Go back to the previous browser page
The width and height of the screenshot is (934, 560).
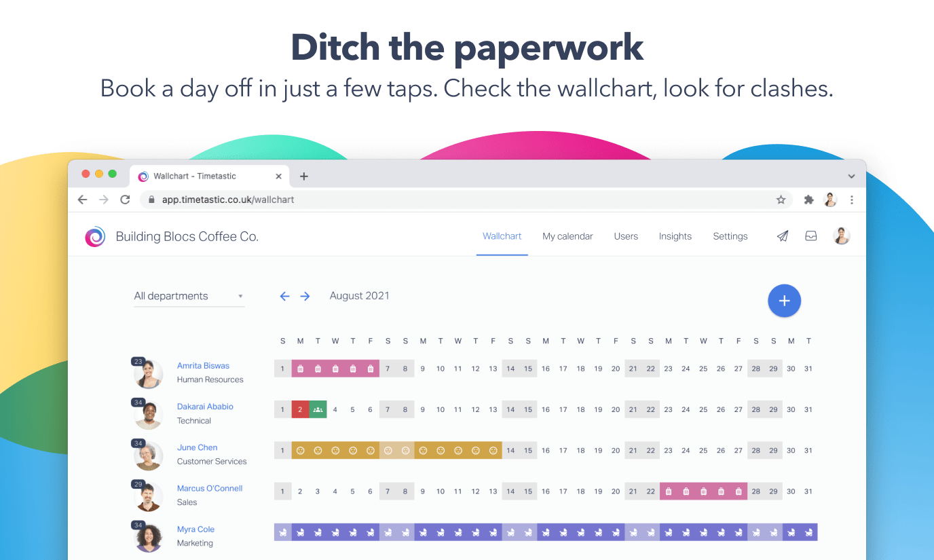click(x=82, y=200)
